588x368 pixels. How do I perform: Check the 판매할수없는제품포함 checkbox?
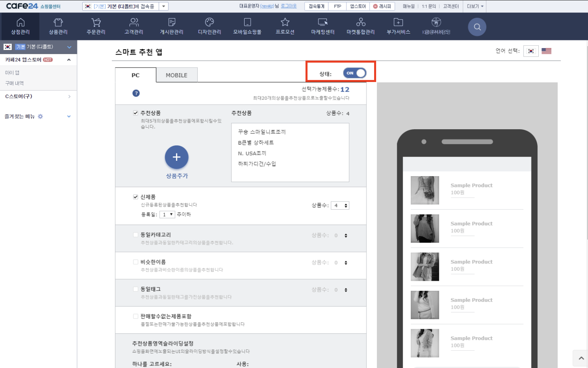[x=136, y=316]
